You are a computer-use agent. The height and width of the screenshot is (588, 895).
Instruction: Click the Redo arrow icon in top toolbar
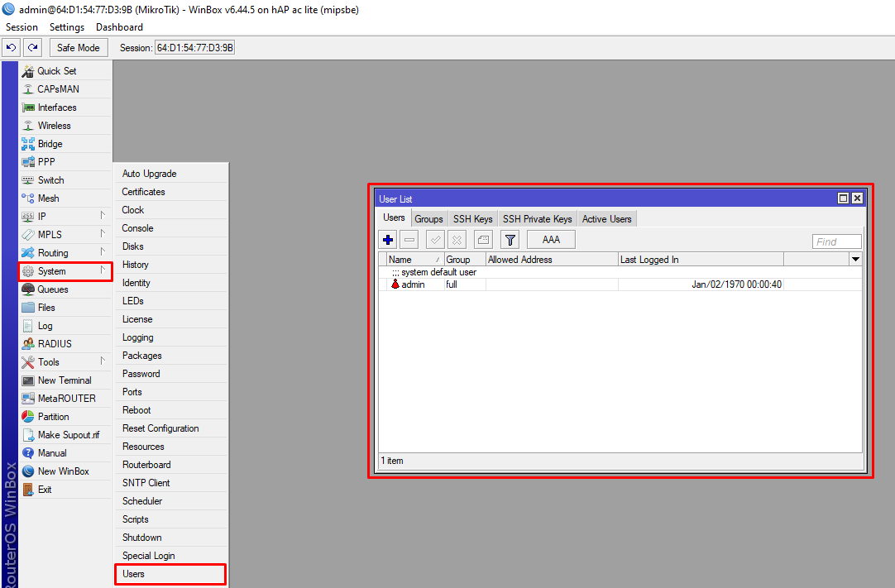[32, 48]
